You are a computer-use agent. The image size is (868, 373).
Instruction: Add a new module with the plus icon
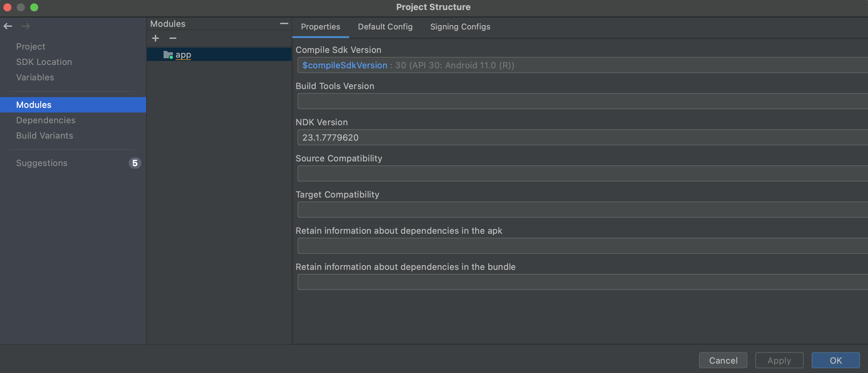156,38
